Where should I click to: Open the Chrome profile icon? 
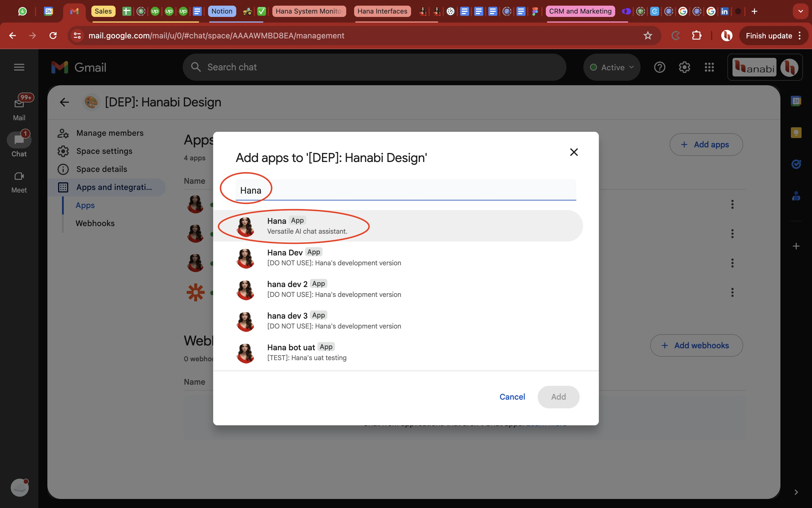pyautogui.click(x=727, y=36)
